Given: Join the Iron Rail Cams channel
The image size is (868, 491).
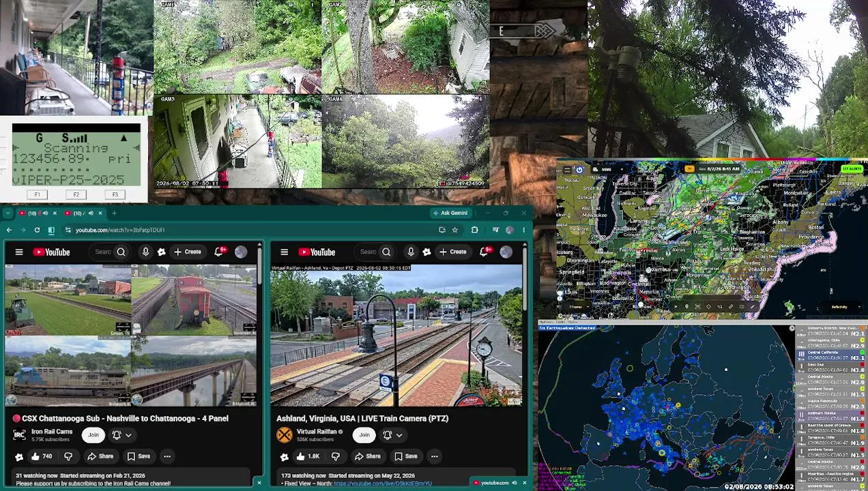Looking at the screenshot, I should 93,435.
